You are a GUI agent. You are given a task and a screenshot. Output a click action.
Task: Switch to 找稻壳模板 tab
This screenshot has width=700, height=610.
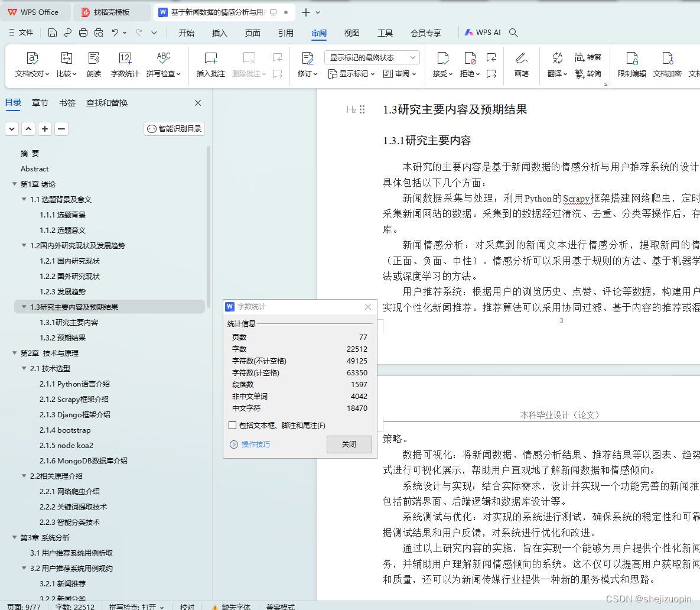click(111, 12)
